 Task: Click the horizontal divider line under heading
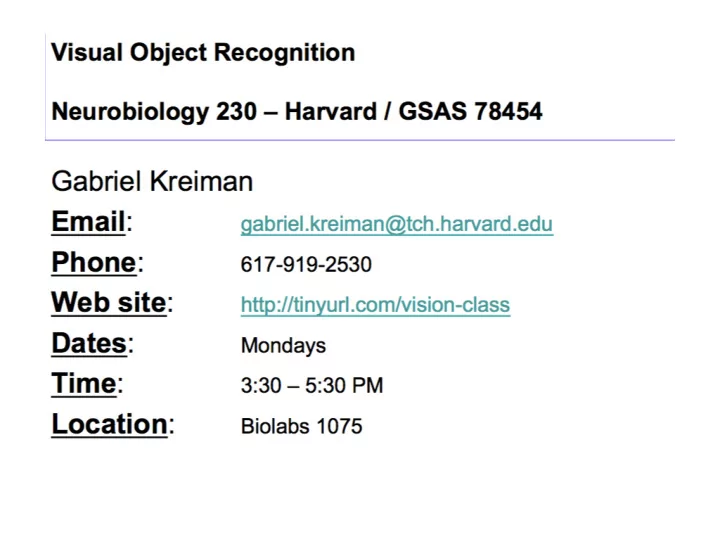pyautogui.click(x=360, y=140)
